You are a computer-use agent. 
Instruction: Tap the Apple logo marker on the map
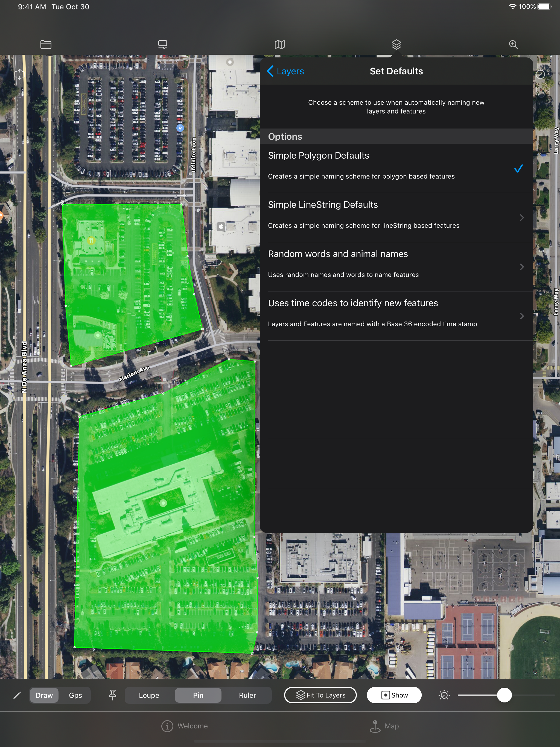221,226
